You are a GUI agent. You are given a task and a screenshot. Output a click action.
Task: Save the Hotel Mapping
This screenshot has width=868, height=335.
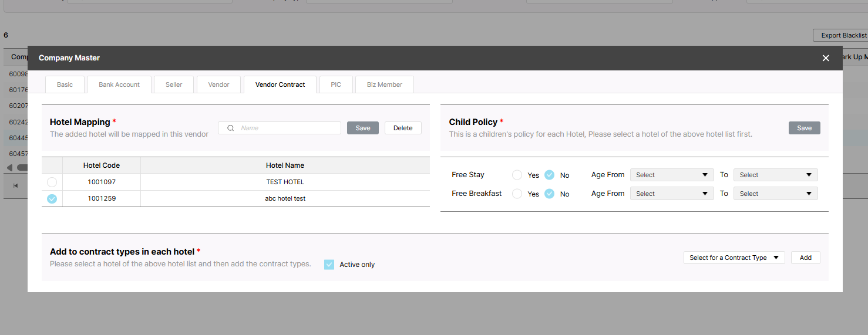(363, 128)
